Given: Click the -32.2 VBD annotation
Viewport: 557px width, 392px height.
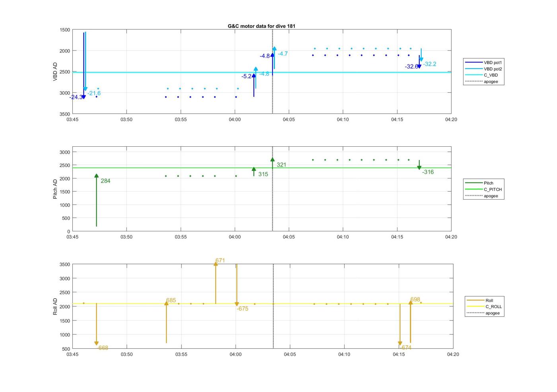Looking at the screenshot, I should pyautogui.click(x=430, y=64).
